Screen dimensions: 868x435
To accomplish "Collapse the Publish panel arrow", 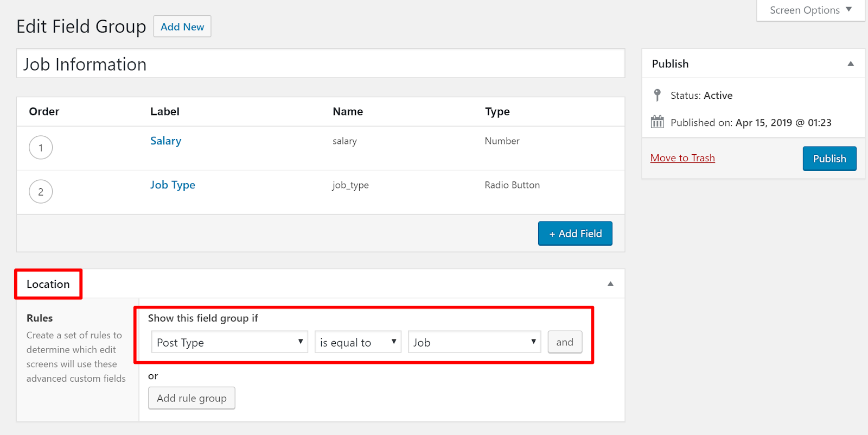I will [x=851, y=64].
